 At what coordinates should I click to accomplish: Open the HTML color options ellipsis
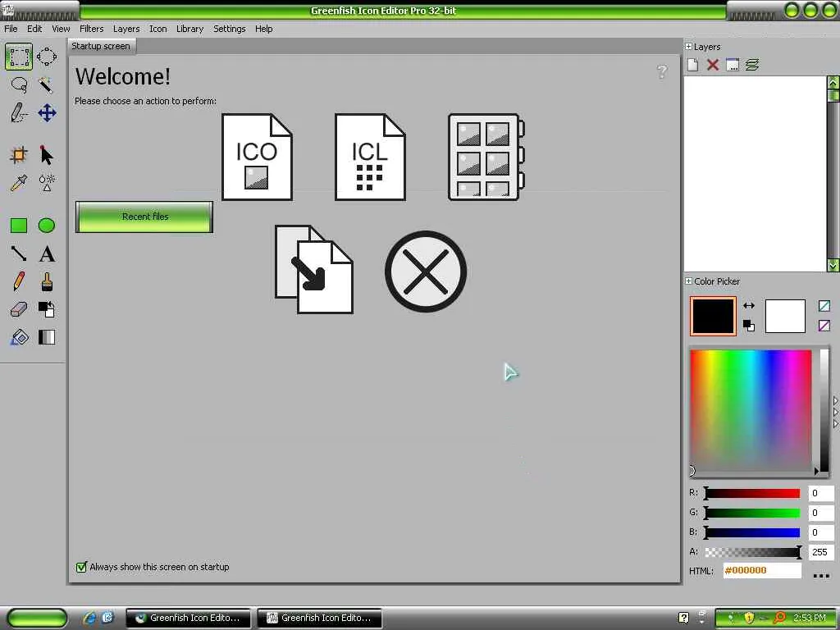pyautogui.click(x=821, y=576)
